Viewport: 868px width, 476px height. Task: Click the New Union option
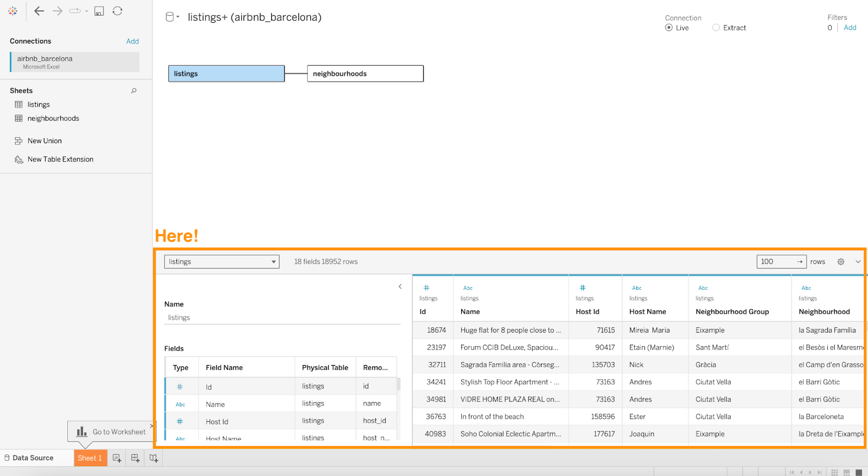click(x=44, y=141)
